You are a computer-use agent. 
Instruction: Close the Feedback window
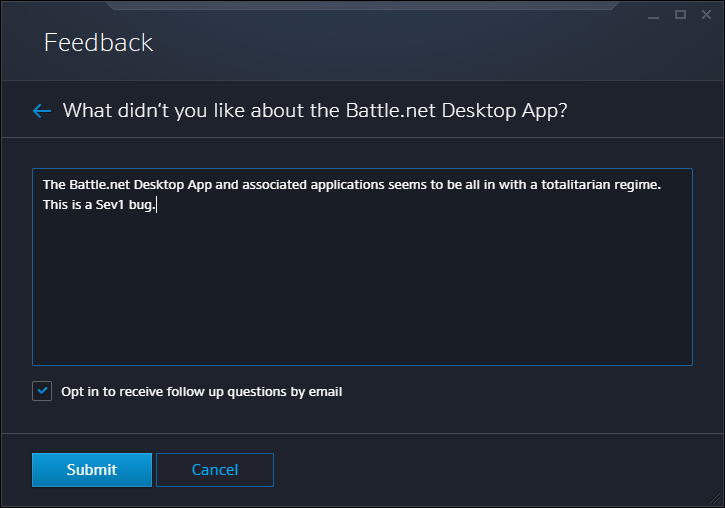click(x=707, y=15)
